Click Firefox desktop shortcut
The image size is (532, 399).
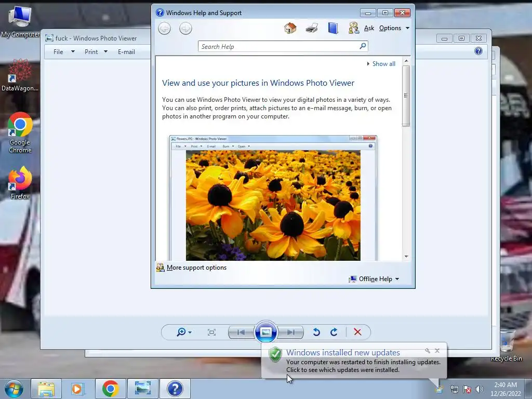[20, 183]
